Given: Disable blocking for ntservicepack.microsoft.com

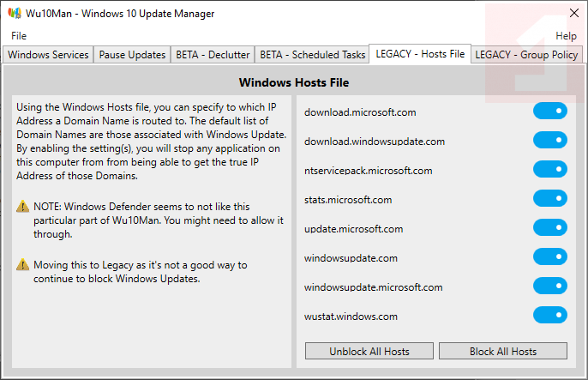Looking at the screenshot, I should 550,170.
